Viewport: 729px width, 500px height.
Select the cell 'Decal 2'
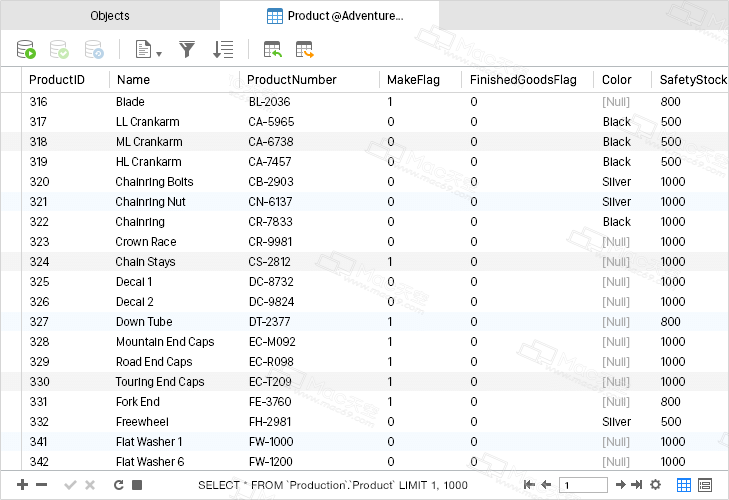click(134, 301)
